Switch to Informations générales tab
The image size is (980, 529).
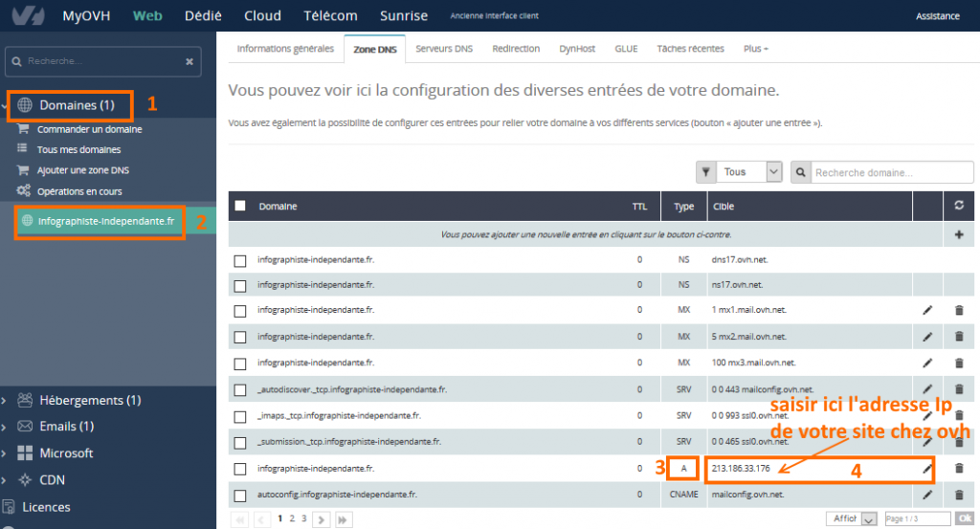(x=285, y=49)
